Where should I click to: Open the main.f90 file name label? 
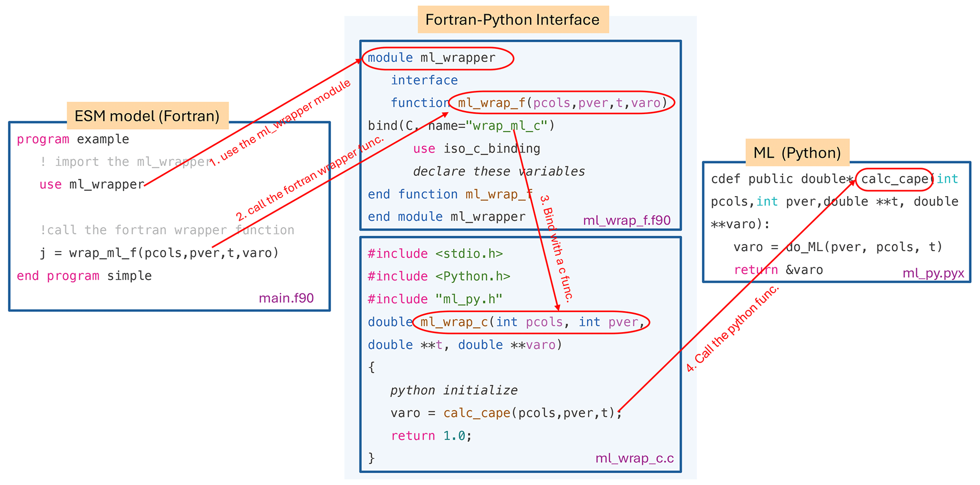(x=286, y=298)
